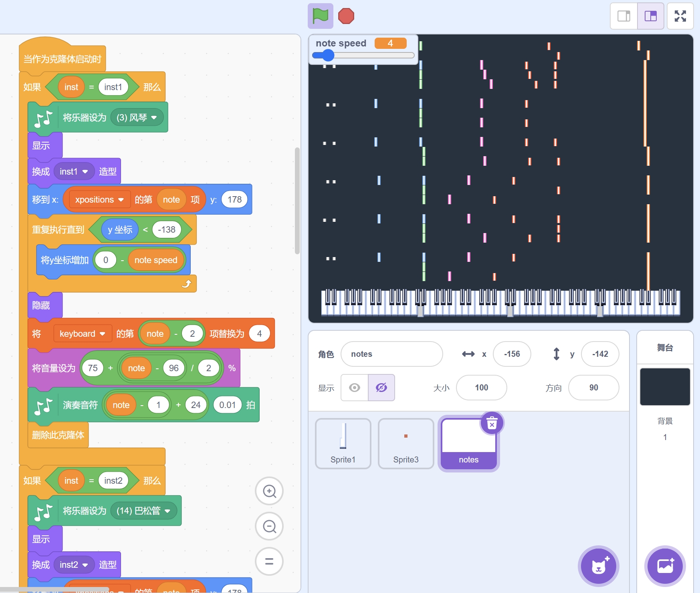This screenshot has width=700, height=593.
Task: Select the Sprite3 sprite thumbnail
Action: click(x=405, y=444)
